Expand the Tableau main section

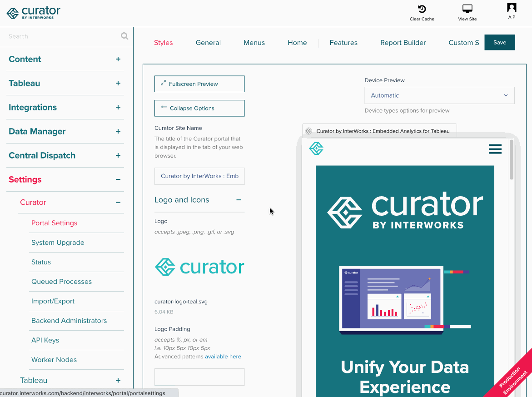click(x=118, y=83)
